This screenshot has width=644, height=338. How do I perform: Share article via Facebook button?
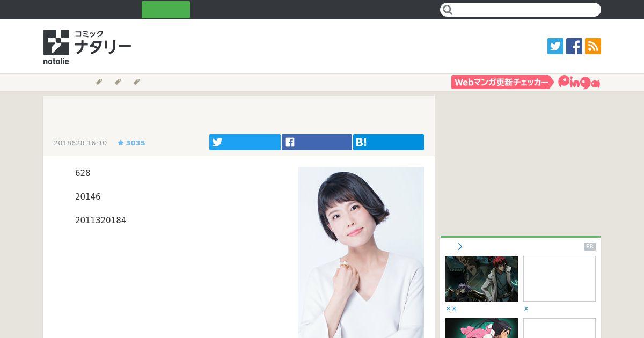tap(317, 142)
